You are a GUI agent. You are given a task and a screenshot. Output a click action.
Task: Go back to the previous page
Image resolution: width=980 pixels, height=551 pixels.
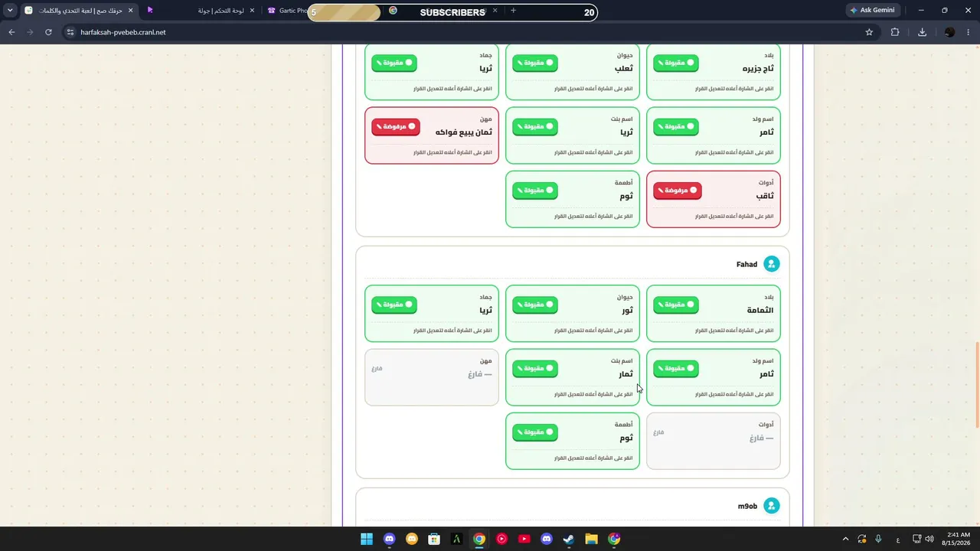[x=11, y=32]
